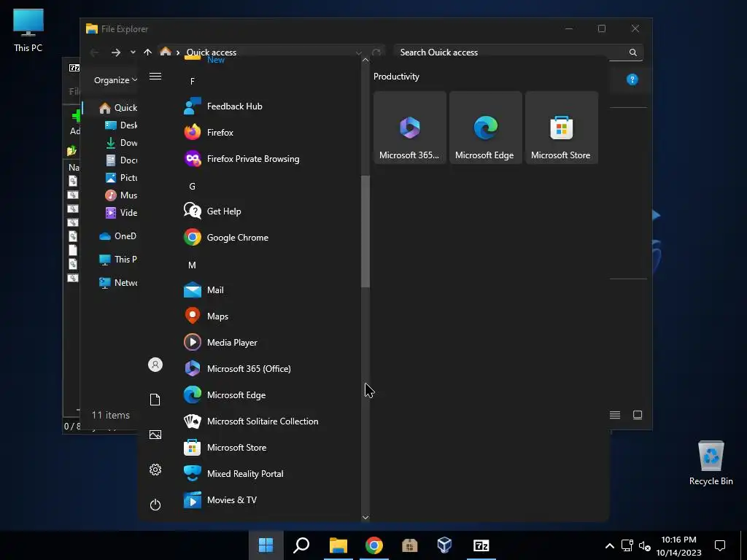The width and height of the screenshot is (747, 560).
Task: Select Downloads in the navigation pane
Action: pos(121,142)
